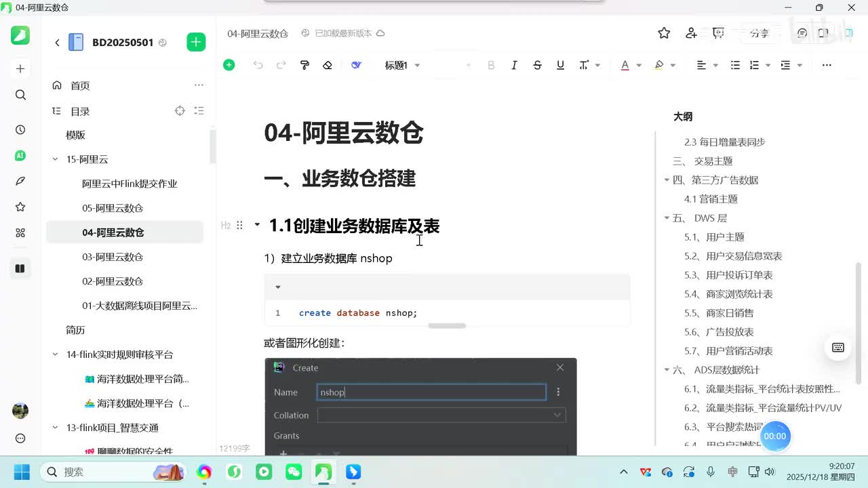
Task: Collapse outline section 五、DWS 层
Action: pyautogui.click(x=667, y=218)
